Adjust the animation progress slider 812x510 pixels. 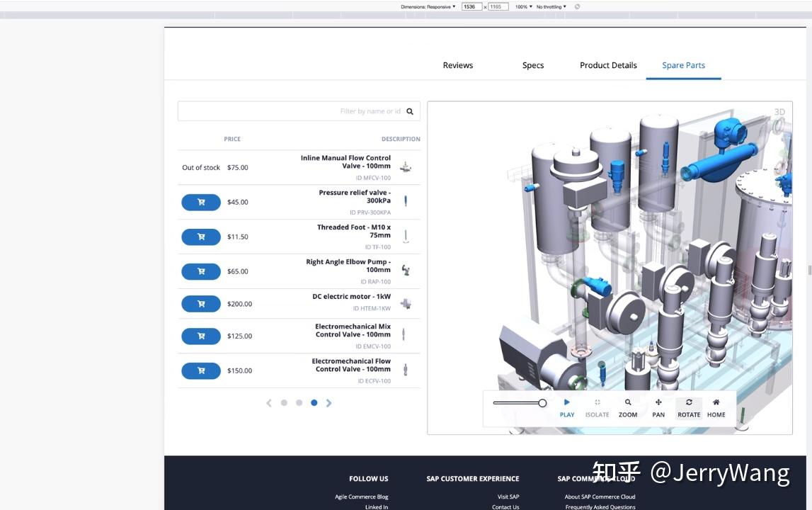pyautogui.click(x=542, y=402)
